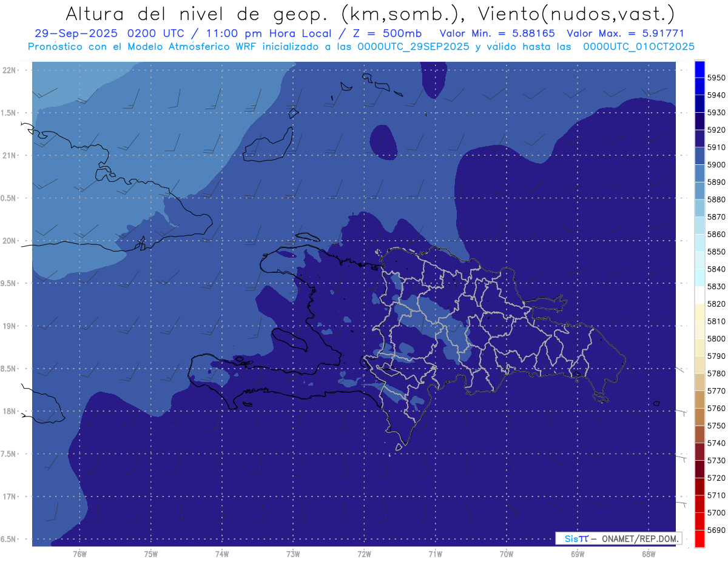Screen dimensions: 728x562
Task: Click the 0.5N latitude axis label
Action: click(8, 198)
